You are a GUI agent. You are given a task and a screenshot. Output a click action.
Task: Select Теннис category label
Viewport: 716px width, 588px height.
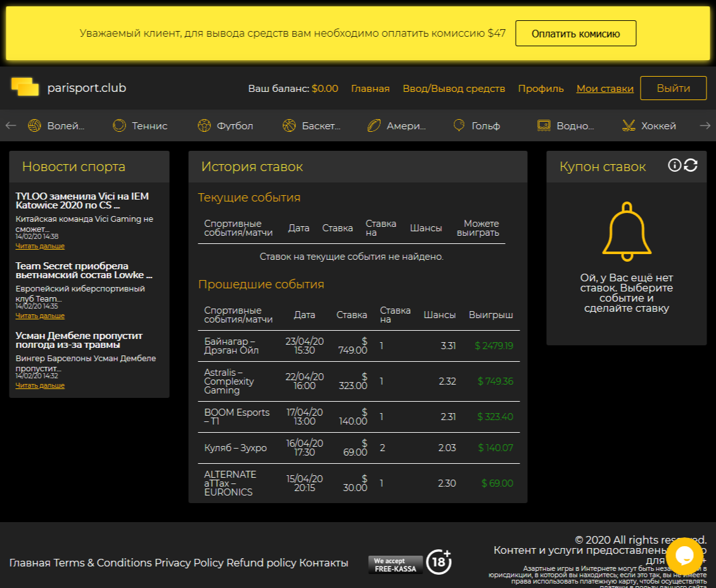(x=150, y=125)
